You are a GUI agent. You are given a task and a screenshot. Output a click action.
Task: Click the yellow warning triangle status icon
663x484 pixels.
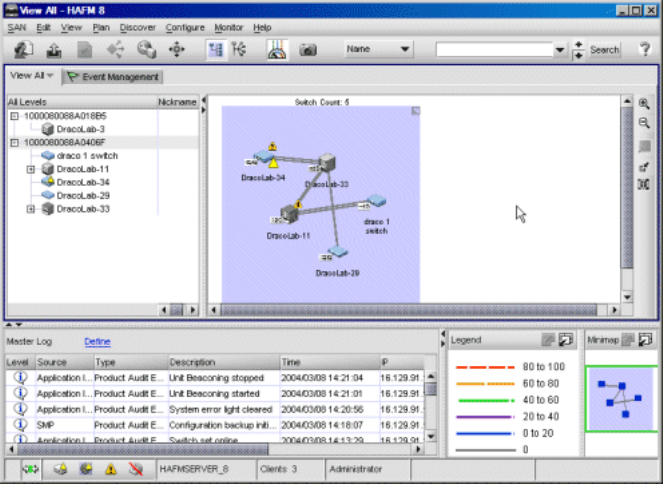point(110,469)
